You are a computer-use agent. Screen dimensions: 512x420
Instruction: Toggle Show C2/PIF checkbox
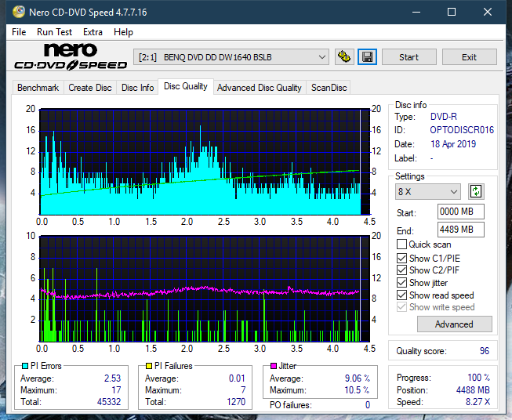pos(401,270)
